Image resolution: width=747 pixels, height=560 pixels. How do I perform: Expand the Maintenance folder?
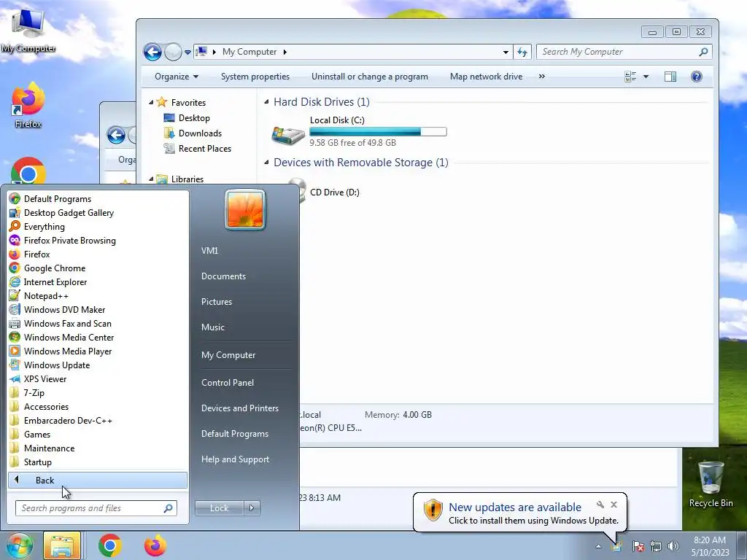click(42, 448)
